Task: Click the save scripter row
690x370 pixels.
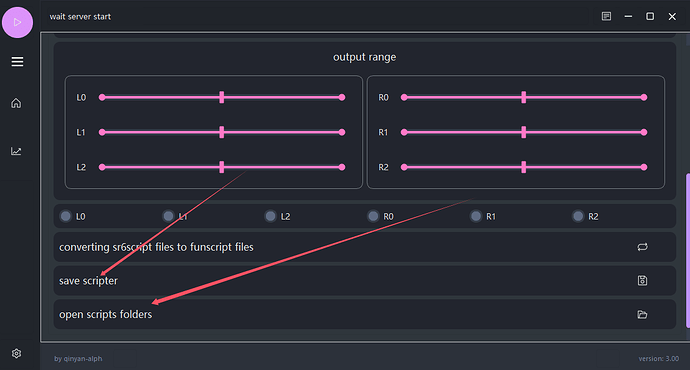Action: (365, 280)
